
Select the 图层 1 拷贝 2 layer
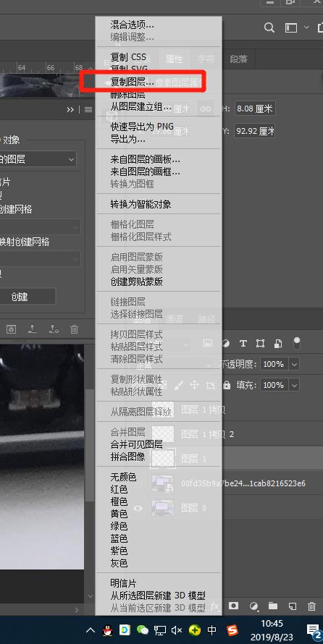tap(208, 434)
